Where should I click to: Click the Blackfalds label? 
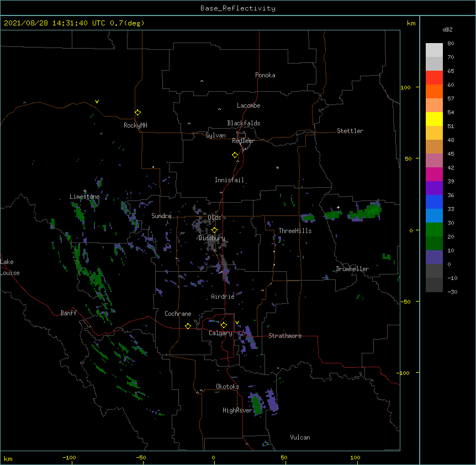244,123
